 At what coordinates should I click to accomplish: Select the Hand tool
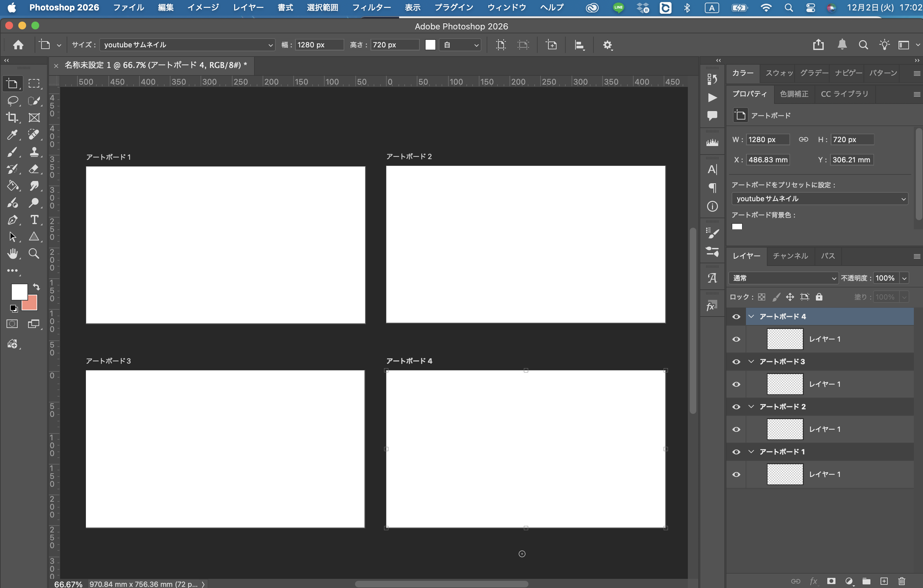[x=12, y=253]
